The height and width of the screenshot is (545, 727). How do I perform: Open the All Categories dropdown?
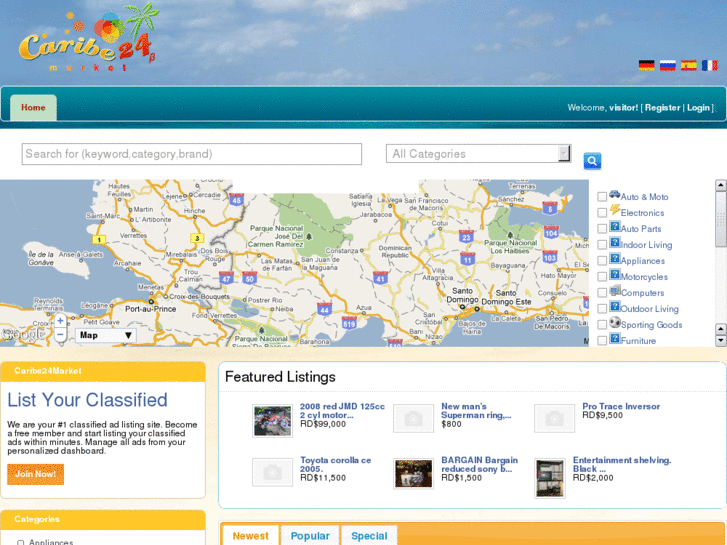pyautogui.click(x=478, y=154)
